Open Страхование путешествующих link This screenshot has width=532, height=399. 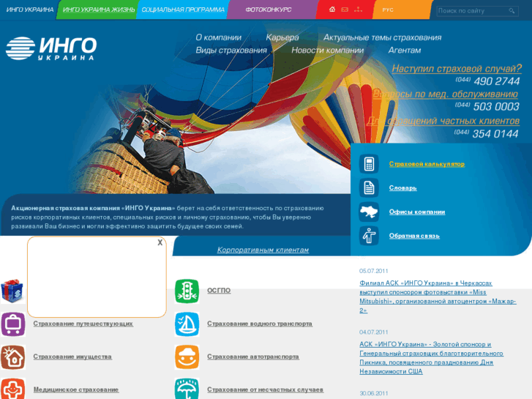pyautogui.click(x=83, y=324)
